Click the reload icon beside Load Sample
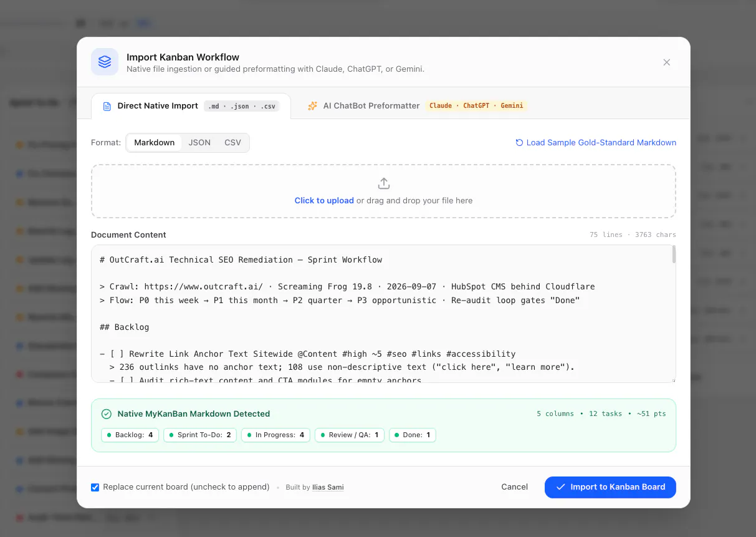756x537 pixels. [x=519, y=143]
